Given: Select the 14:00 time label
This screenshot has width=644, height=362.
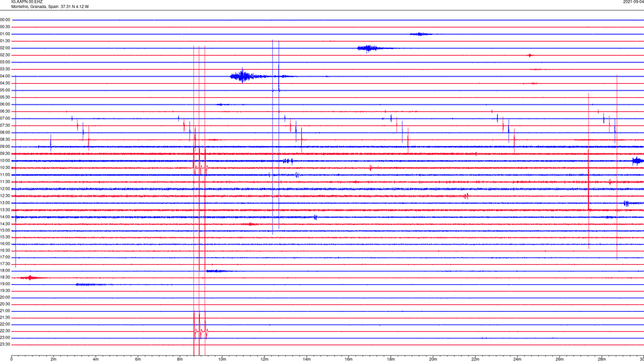Looking at the screenshot, I should pyautogui.click(x=5, y=217).
